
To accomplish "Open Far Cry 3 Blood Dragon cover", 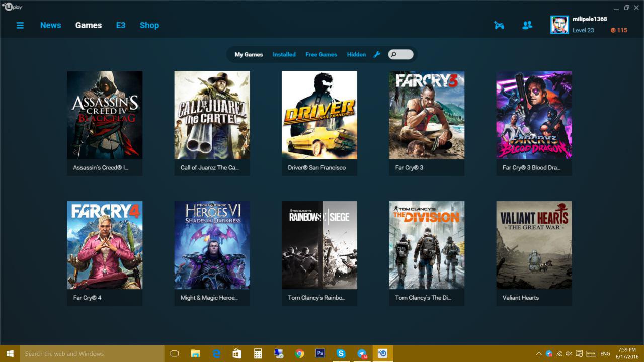I will [534, 115].
